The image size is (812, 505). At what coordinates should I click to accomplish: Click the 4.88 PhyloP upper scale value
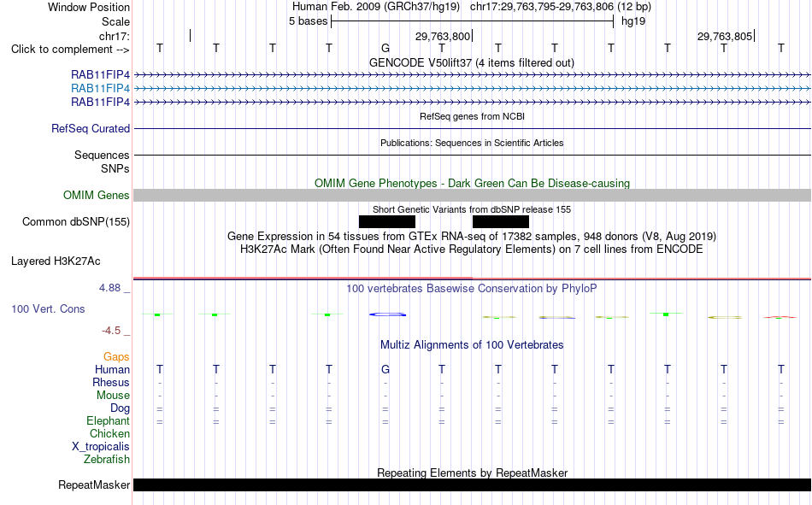point(109,287)
